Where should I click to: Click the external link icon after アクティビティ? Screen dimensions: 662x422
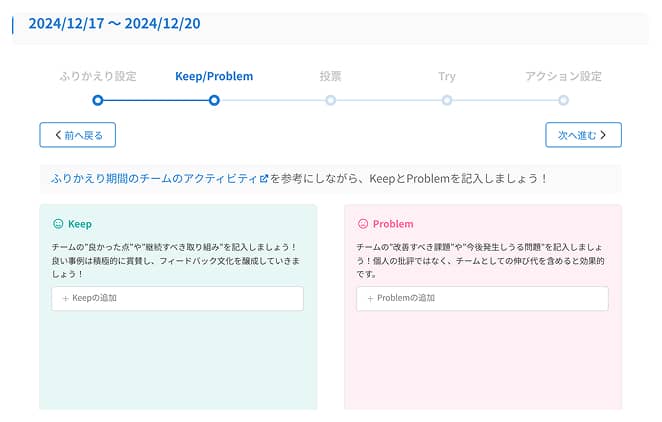point(264,179)
